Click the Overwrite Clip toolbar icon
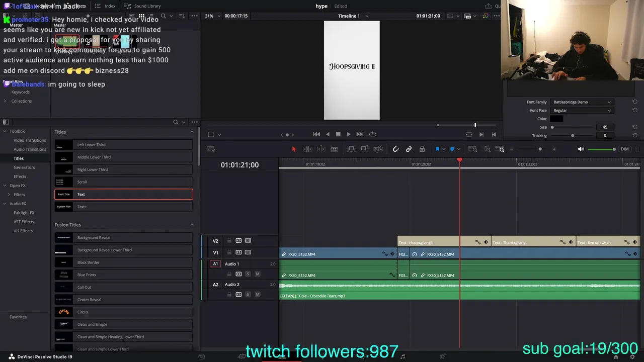 point(365,149)
